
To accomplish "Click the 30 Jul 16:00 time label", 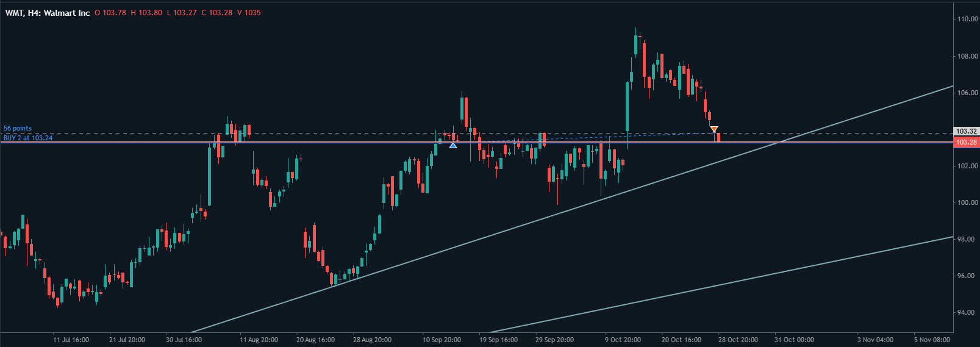I will [184, 340].
